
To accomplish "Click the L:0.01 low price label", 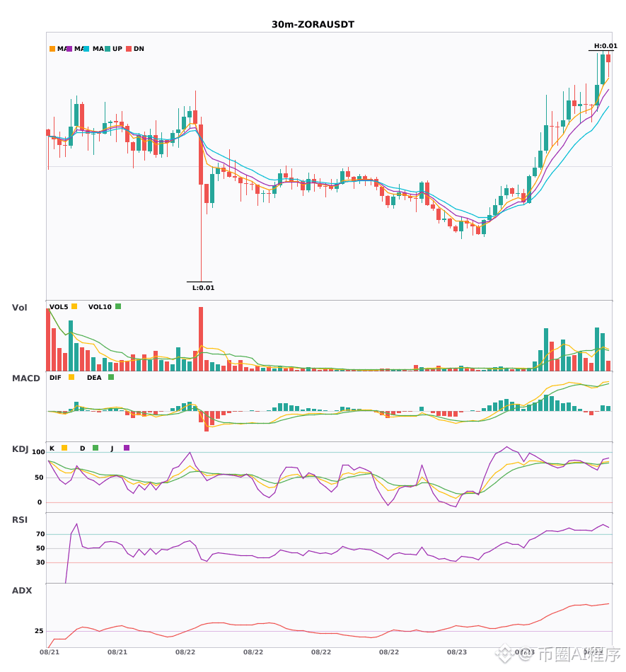I will point(203,288).
